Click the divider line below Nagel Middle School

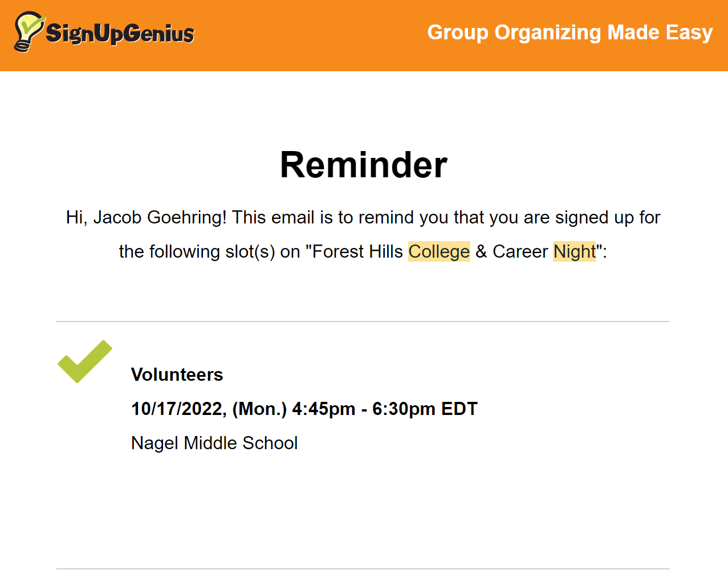click(363, 569)
